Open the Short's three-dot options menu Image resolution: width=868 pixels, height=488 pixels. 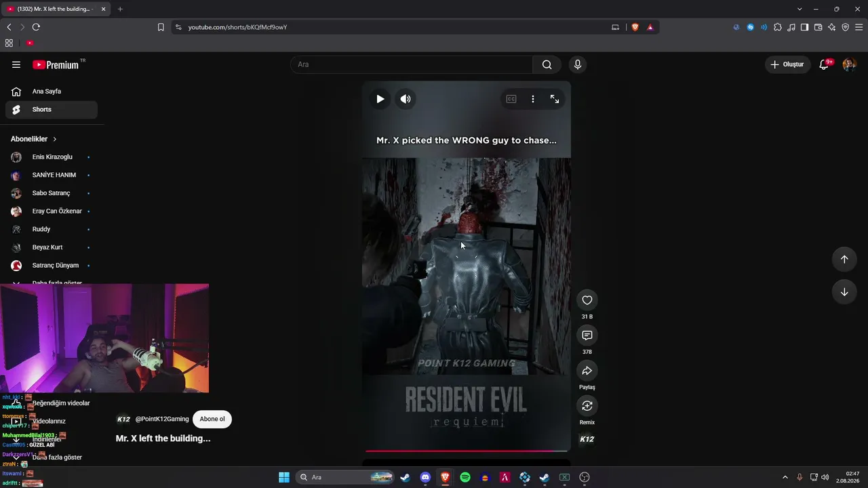(x=533, y=99)
